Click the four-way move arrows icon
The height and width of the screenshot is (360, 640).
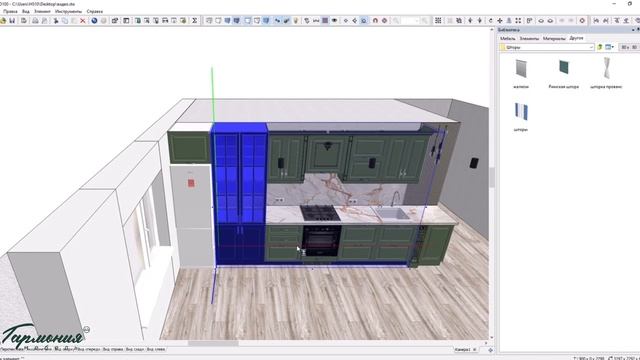tap(500, 20)
